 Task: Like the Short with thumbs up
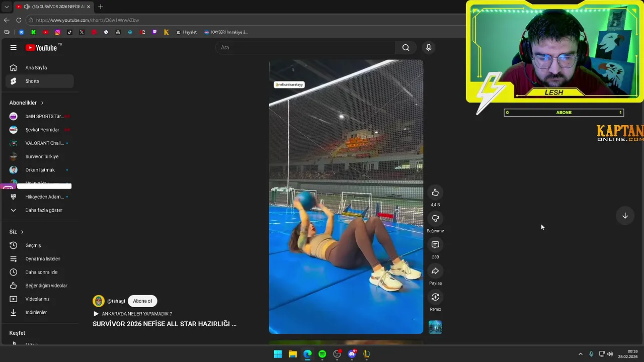435,193
